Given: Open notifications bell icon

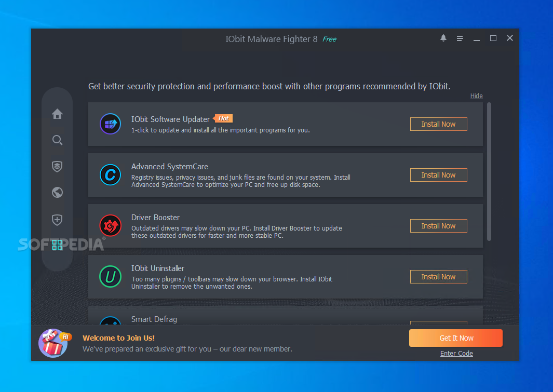Looking at the screenshot, I should [x=443, y=38].
